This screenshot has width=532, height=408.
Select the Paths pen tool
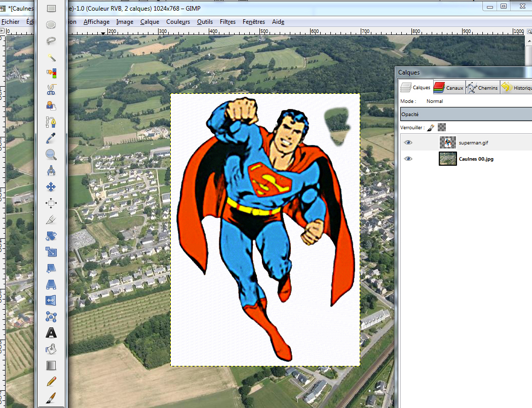[51, 122]
